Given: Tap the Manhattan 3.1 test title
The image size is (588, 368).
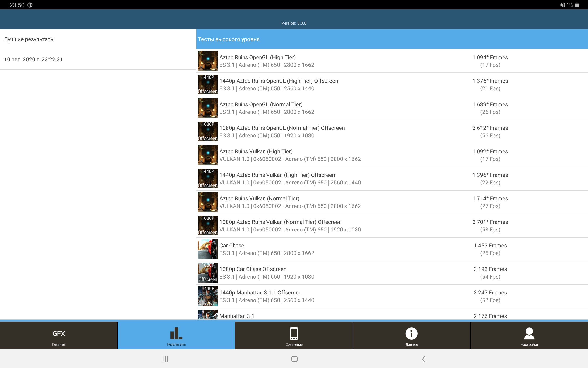Looking at the screenshot, I should [237, 316].
